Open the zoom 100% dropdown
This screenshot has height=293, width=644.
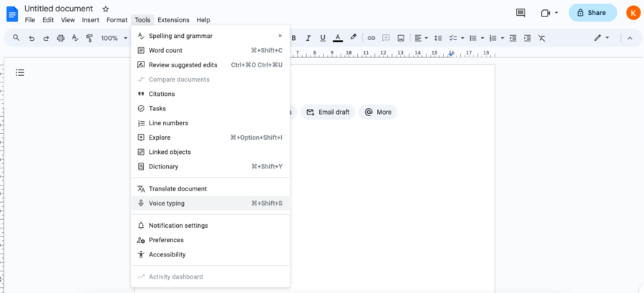pos(114,38)
